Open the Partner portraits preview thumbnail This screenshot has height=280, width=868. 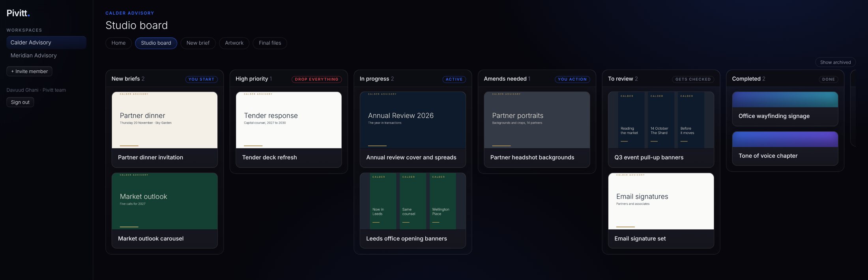tap(537, 120)
